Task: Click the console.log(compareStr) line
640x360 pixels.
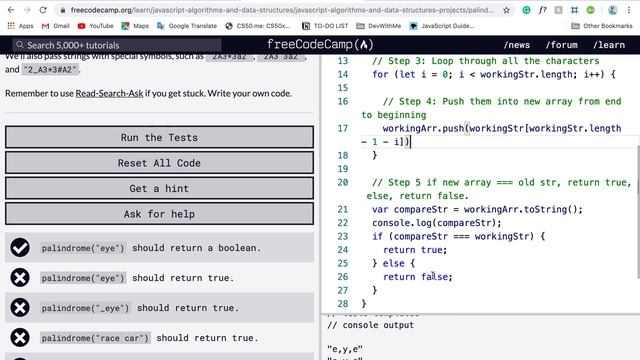Action: coord(436,223)
